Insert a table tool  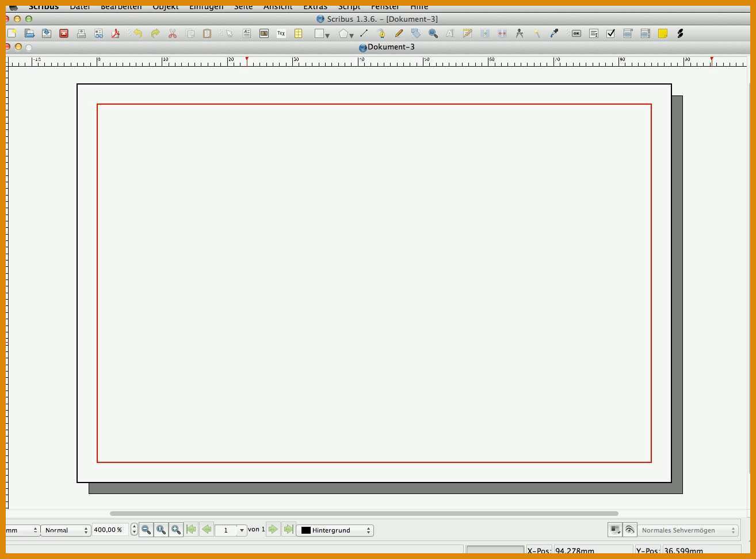(x=299, y=33)
